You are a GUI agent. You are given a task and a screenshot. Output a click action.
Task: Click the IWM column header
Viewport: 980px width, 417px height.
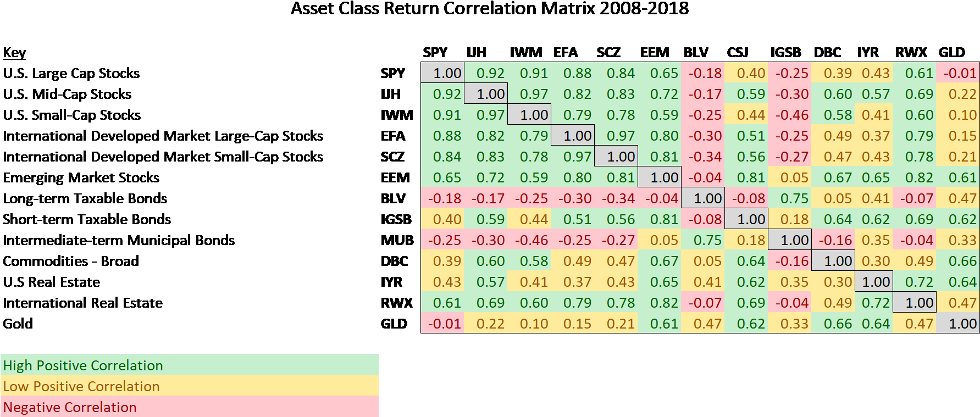click(525, 52)
